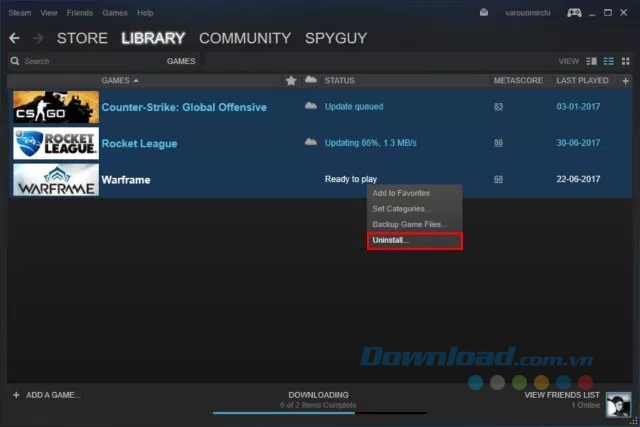Image resolution: width=640 pixels, height=427 pixels.
Task: Navigate to the Store tab
Action: tap(82, 39)
